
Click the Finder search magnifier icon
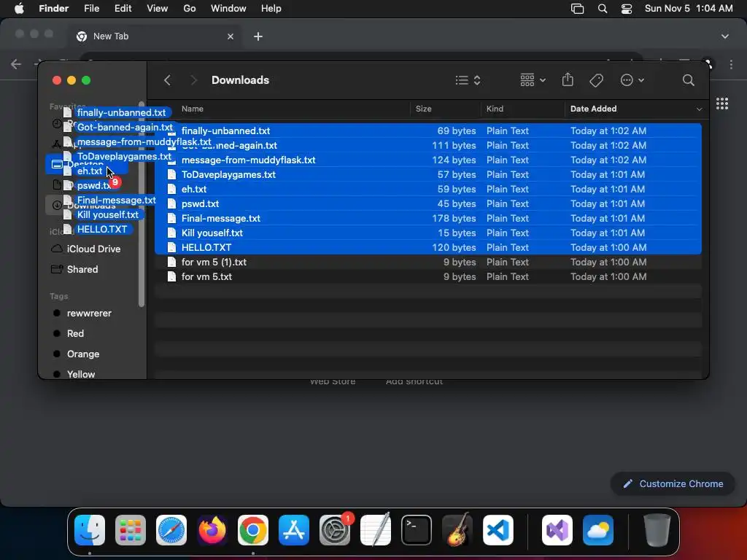point(688,80)
